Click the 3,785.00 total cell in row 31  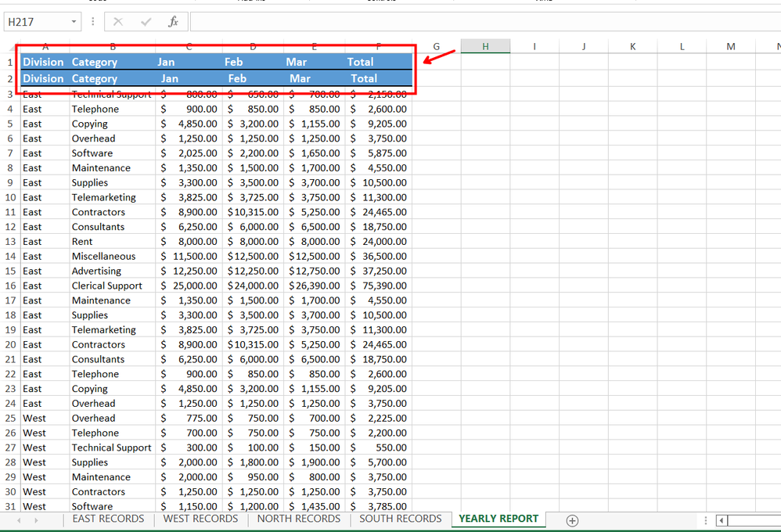pyautogui.click(x=379, y=506)
